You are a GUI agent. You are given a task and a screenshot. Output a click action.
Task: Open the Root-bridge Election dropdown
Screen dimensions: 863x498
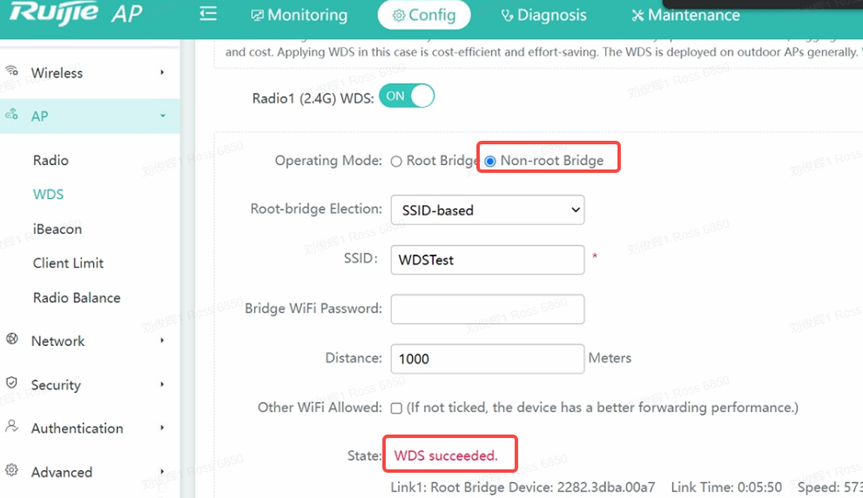click(x=487, y=210)
